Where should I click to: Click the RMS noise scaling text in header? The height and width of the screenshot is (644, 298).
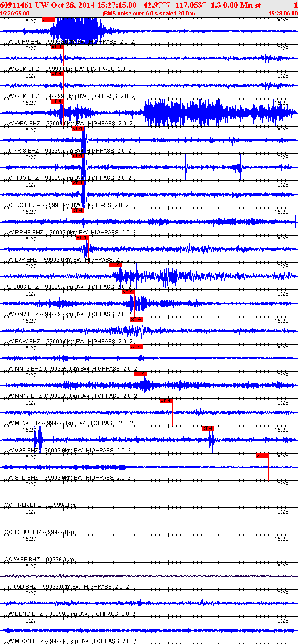[x=149, y=14]
